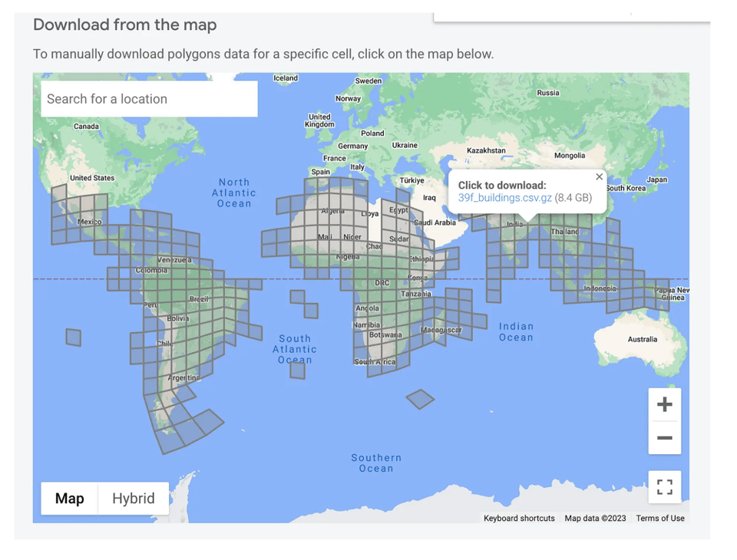Viewport: 737px width, 560px height.
Task: Download the 39f_buildings.csv.gz file
Action: pyautogui.click(x=504, y=198)
